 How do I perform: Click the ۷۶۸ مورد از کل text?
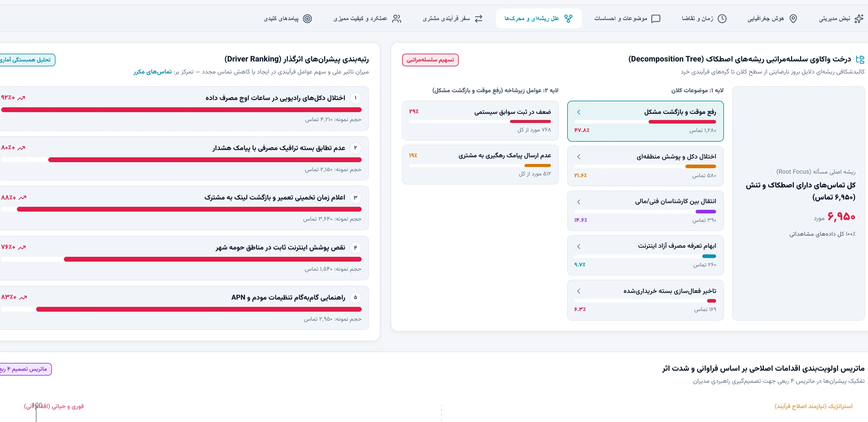click(534, 130)
